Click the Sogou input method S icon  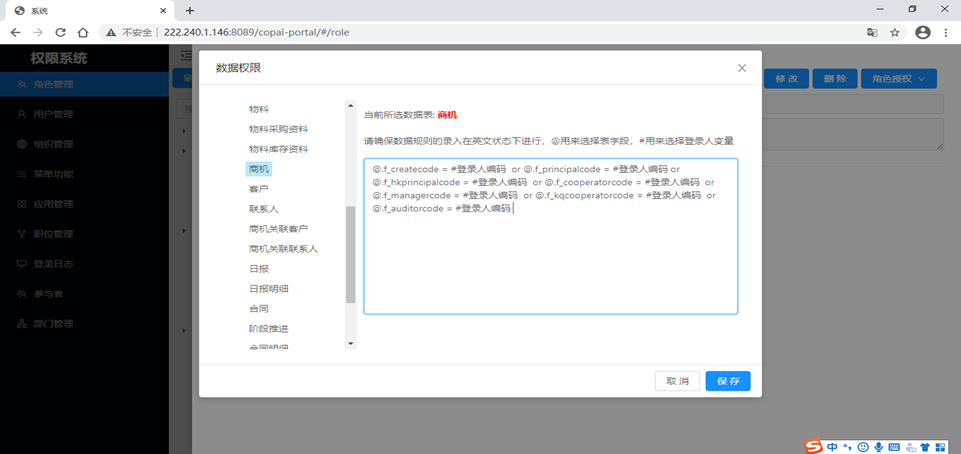813,447
